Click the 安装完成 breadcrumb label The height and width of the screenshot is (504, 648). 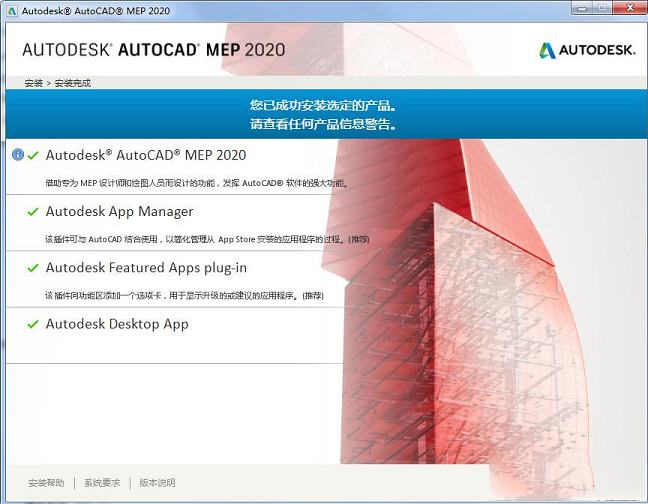tap(72, 83)
